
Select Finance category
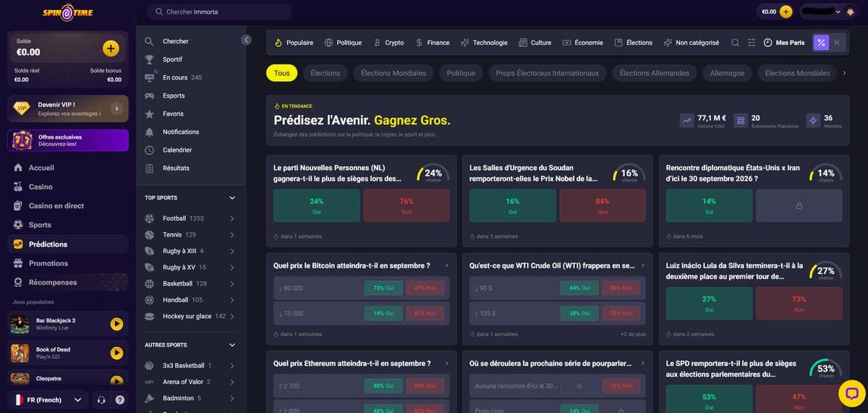coord(433,43)
